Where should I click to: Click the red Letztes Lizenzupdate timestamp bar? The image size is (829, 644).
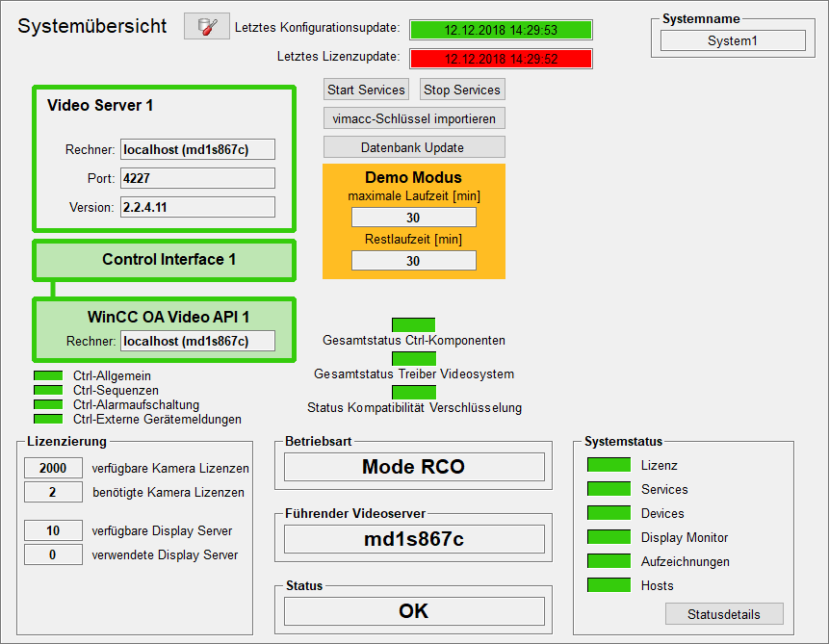tap(501, 58)
